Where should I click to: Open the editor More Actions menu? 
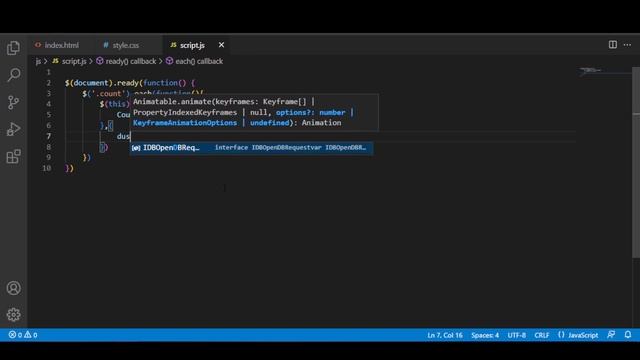pos(627,44)
